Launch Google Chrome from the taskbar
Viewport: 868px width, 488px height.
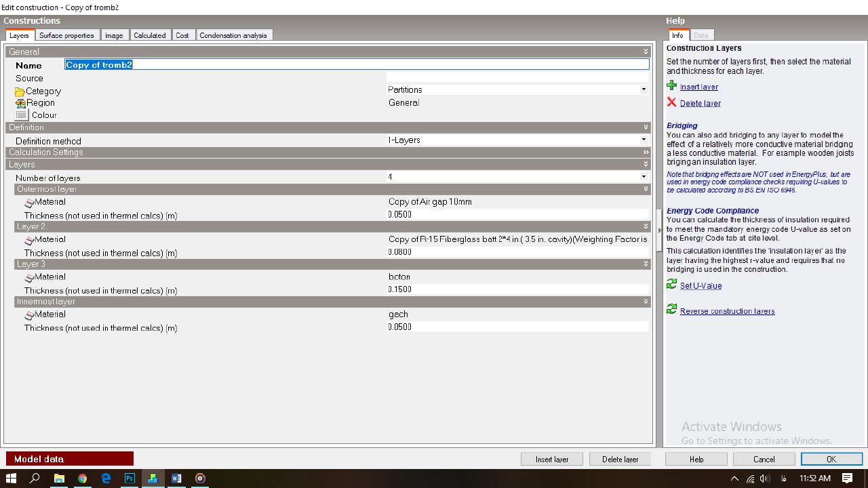(83, 478)
